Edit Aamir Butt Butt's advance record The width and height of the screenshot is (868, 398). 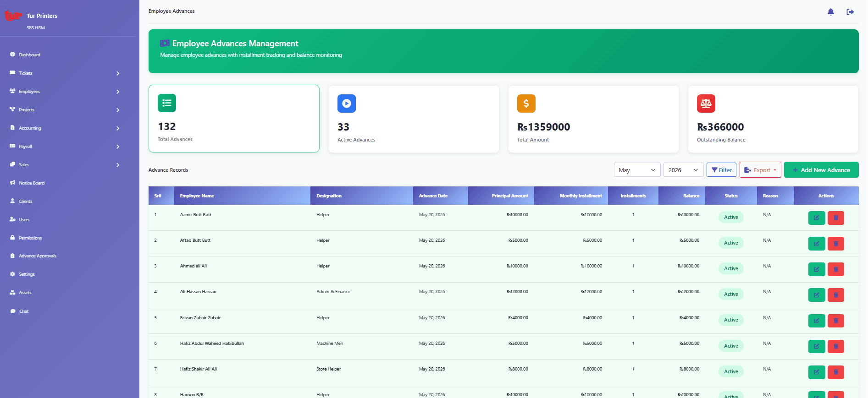817,218
